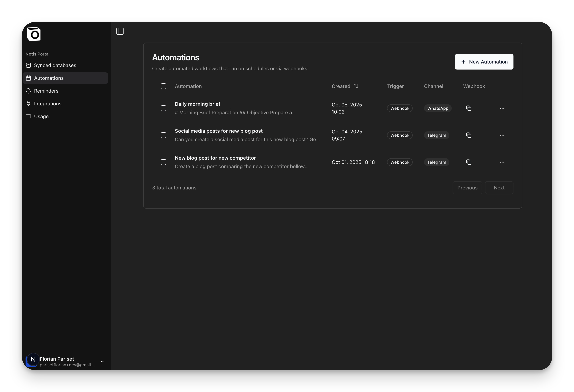The width and height of the screenshot is (574, 392).
Task: Select all automations with header checkbox
Action: coord(163,86)
